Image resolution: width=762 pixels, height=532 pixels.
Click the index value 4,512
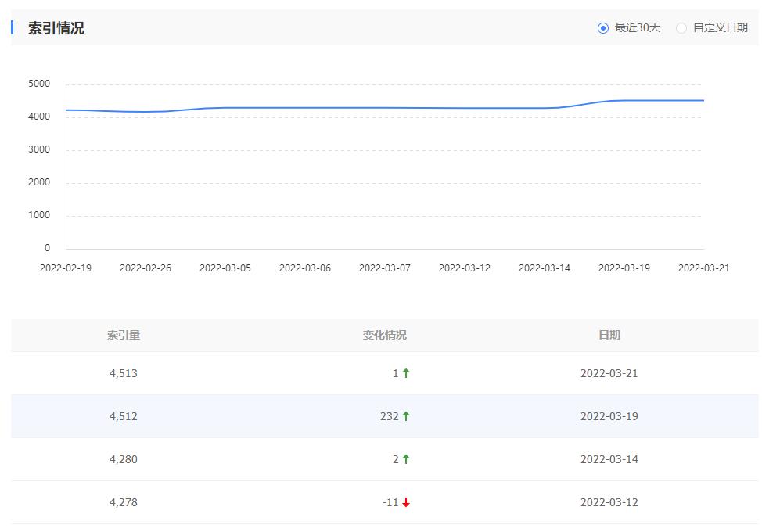(x=124, y=416)
